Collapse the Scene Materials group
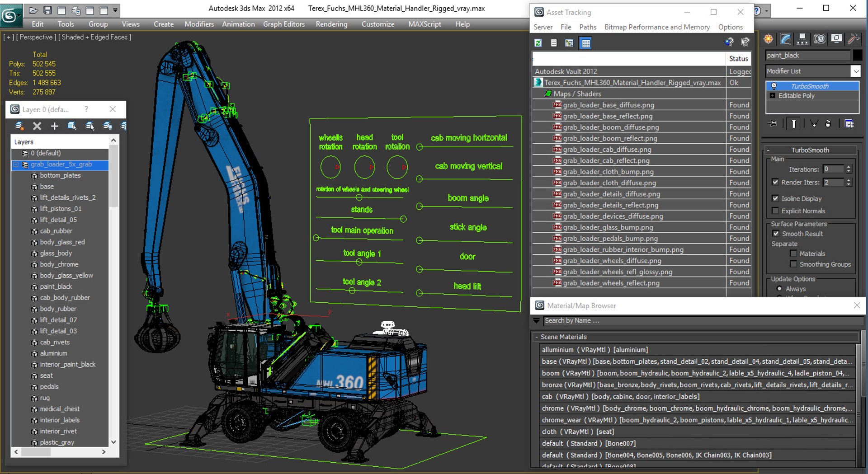The height and width of the screenshot is (474, 868). (537, 337)
